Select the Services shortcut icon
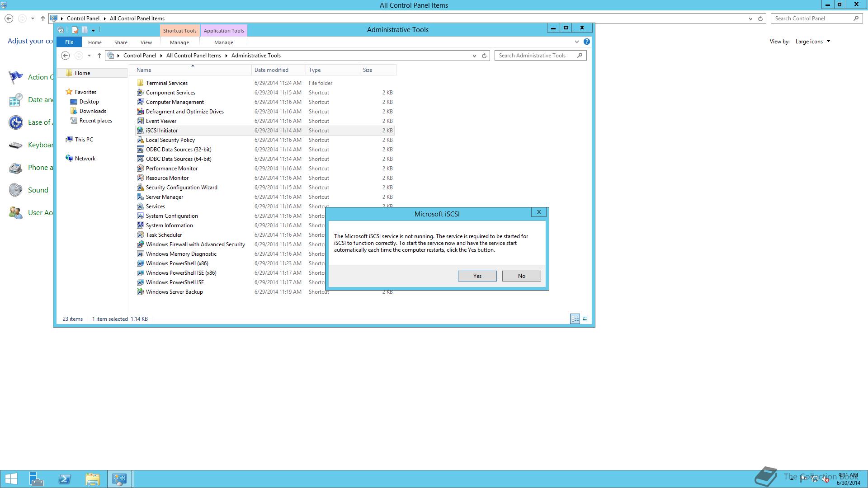 [140, 206]
